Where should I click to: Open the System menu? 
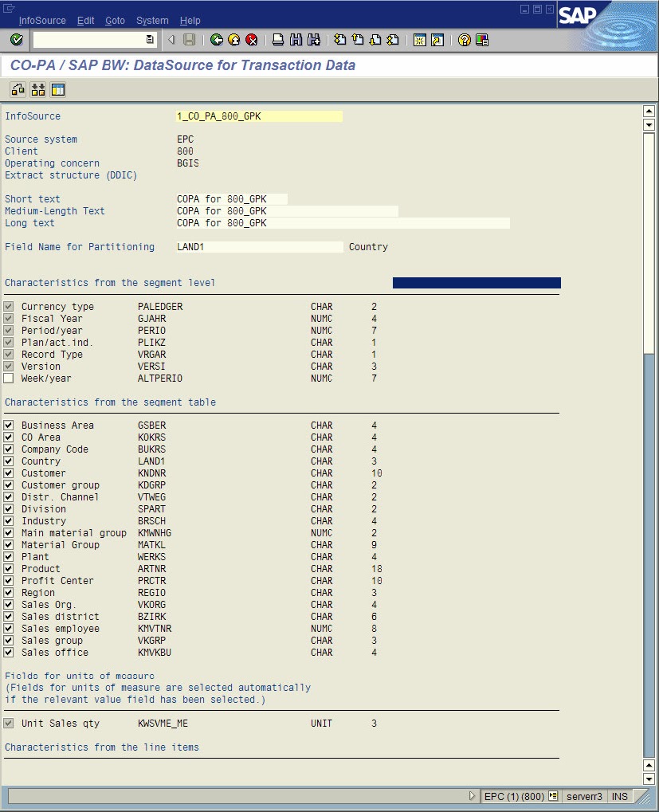click(x=152, y=20)
